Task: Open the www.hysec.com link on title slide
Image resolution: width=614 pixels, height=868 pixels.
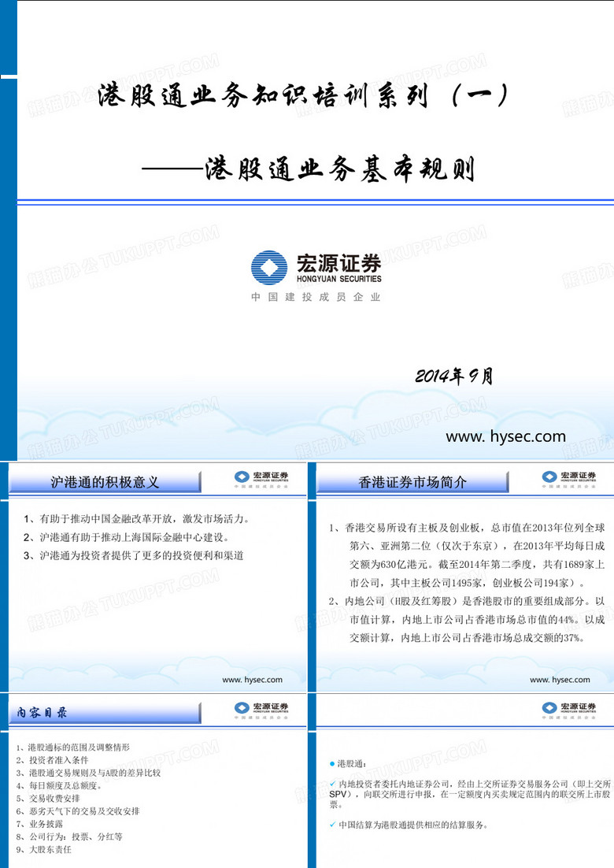Action: [x=505, y=436]
